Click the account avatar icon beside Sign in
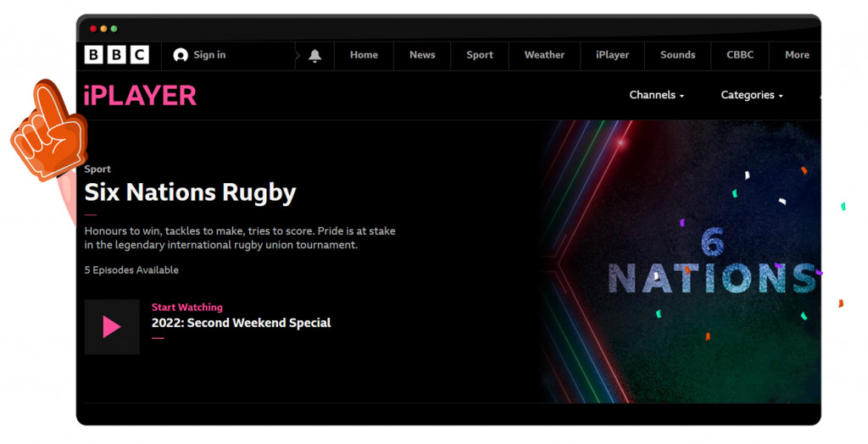This screenshot has width=868, height=444. 181,55
